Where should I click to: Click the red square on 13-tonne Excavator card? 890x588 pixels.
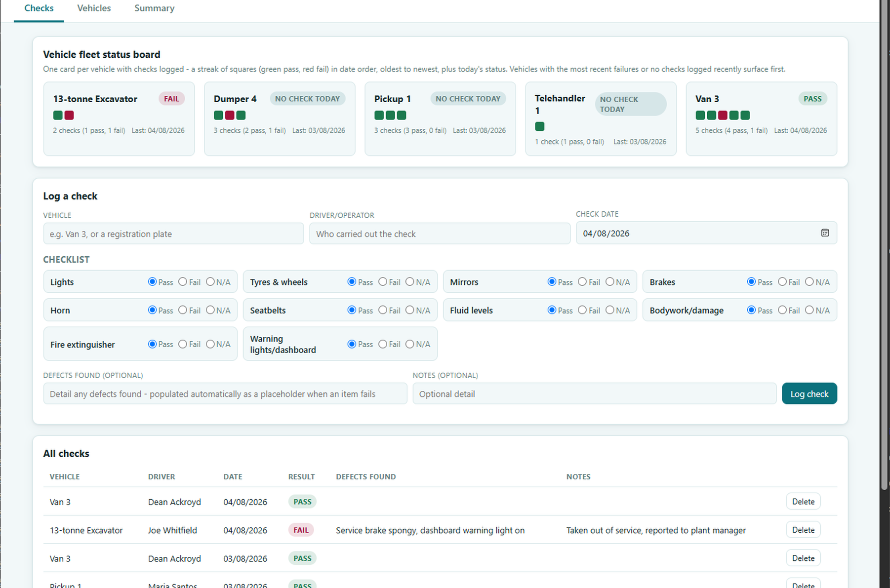(x=69, y=116)
